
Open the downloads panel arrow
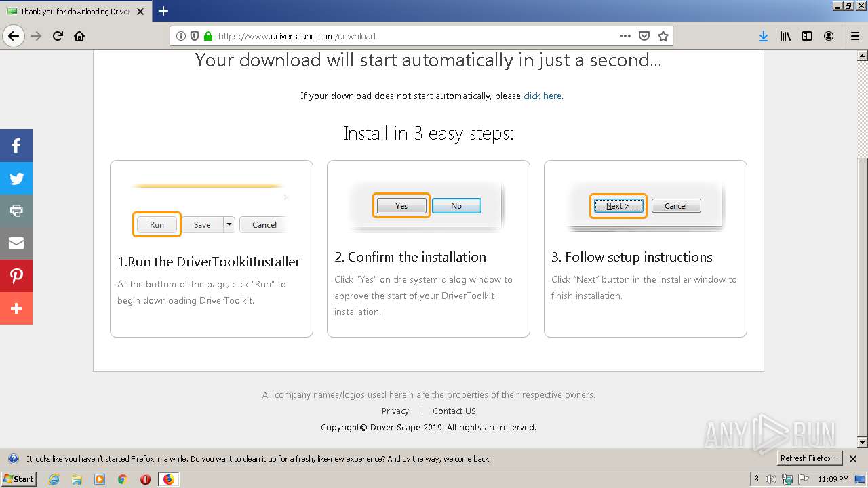(x=764, y=36)
